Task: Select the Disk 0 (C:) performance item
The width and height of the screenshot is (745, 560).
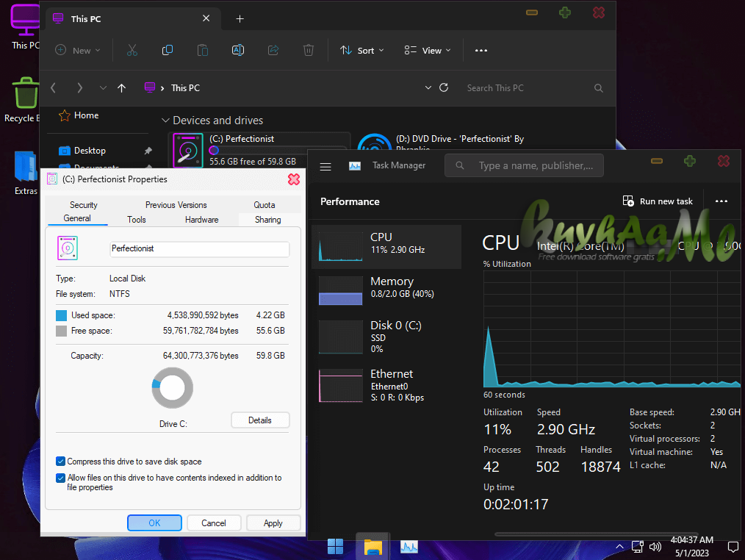Action: coord(386,337)
